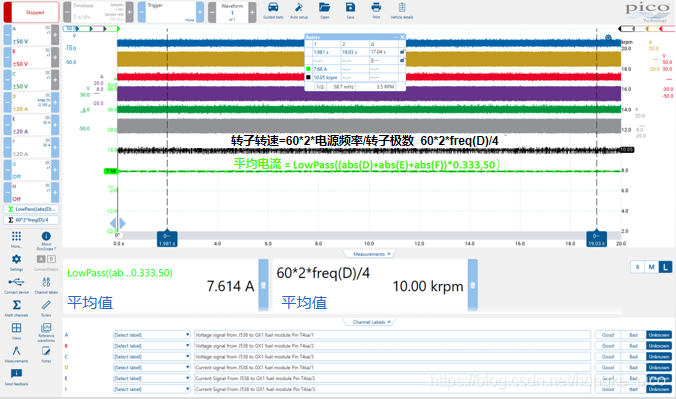Select the Measurements panel tab

pos(369,254)
